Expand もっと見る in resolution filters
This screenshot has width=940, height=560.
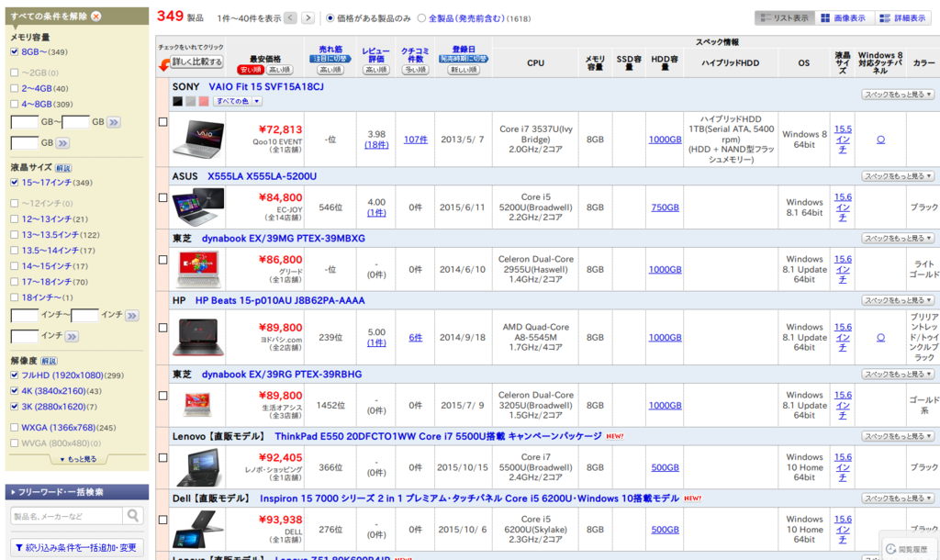(x=78, y=459)
